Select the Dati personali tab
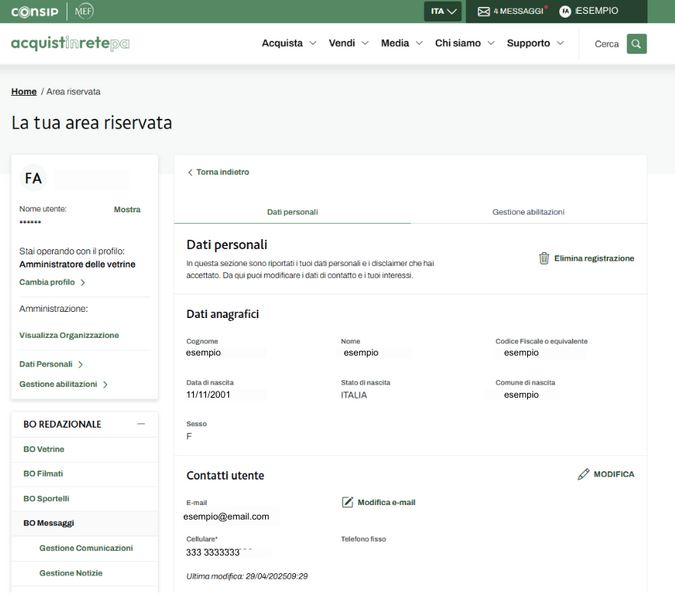675x600 pixels. [x=292, y=212]
